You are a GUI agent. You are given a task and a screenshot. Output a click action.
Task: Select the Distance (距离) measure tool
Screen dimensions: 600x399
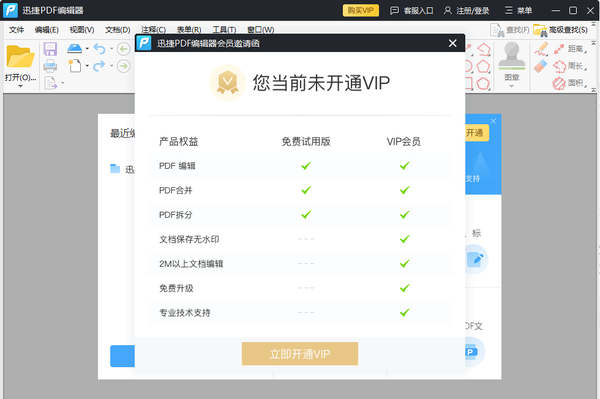[570, 49]
